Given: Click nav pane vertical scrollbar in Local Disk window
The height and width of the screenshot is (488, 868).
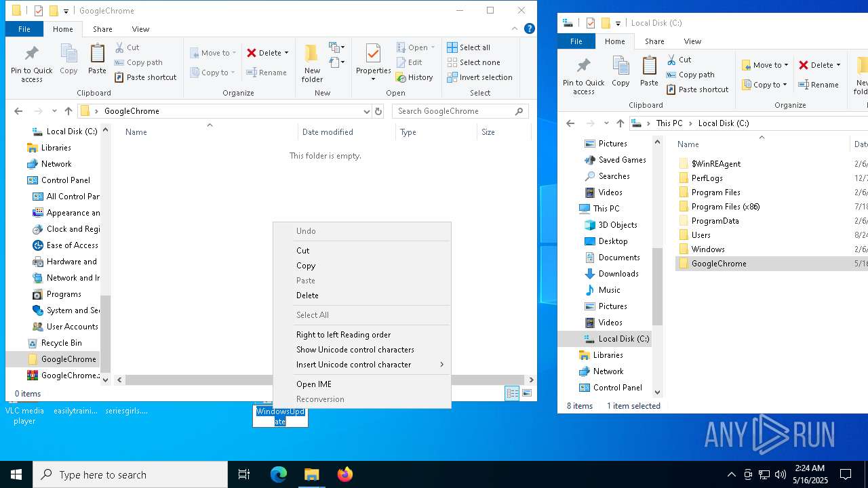Looking at the screenshot, I should 656,287.
